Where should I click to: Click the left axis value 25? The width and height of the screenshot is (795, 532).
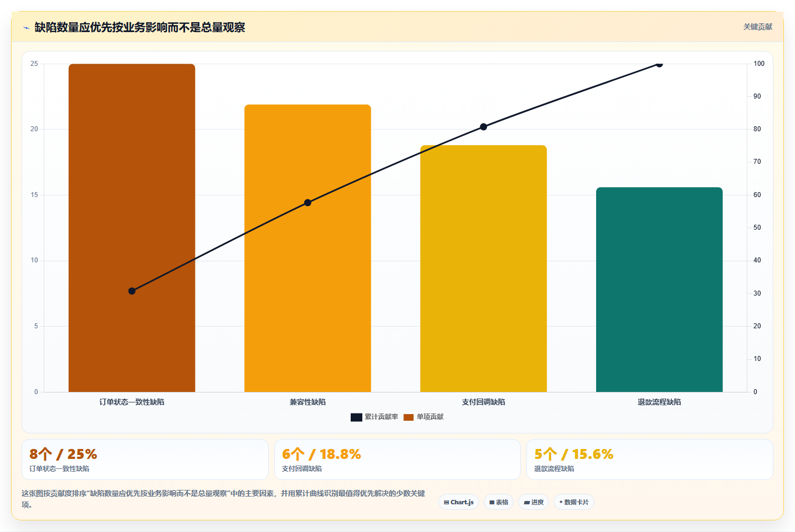coord(34,64)
